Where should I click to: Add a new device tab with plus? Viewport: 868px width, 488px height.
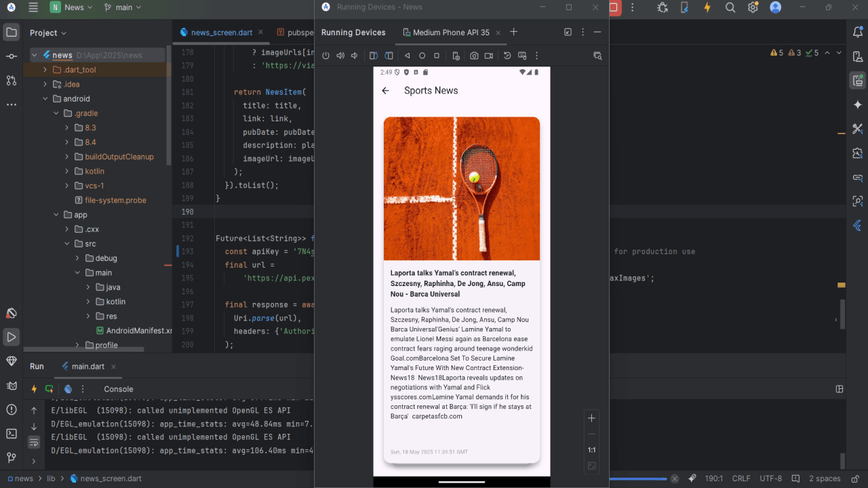513,32
